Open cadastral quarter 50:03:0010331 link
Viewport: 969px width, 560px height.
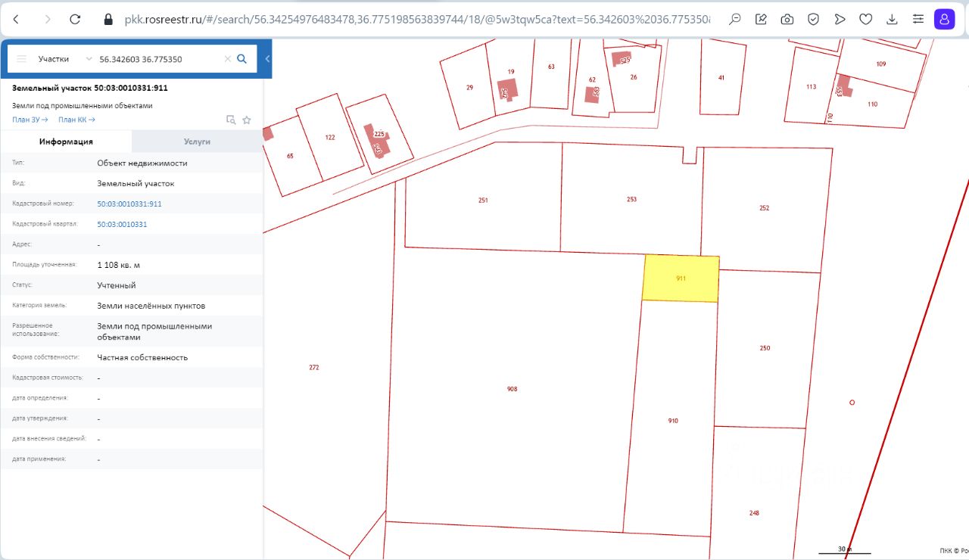pos(122,225)
